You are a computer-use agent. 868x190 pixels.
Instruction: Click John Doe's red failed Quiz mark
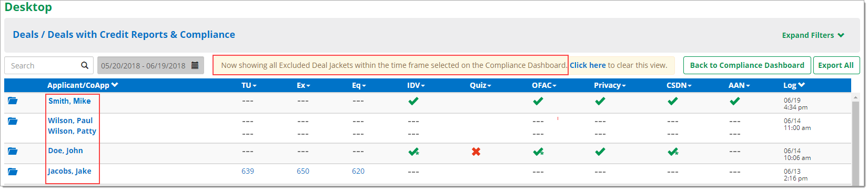(x=476, y=152)
